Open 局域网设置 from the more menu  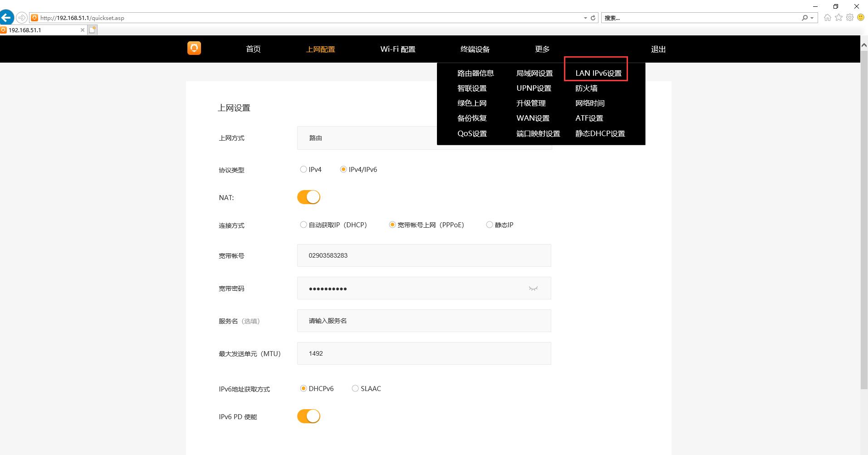535,73
